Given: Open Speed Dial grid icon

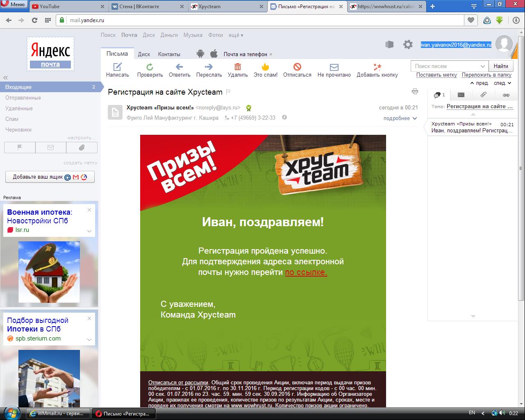Looking at the screenshot, I should (x=48, y=20).
